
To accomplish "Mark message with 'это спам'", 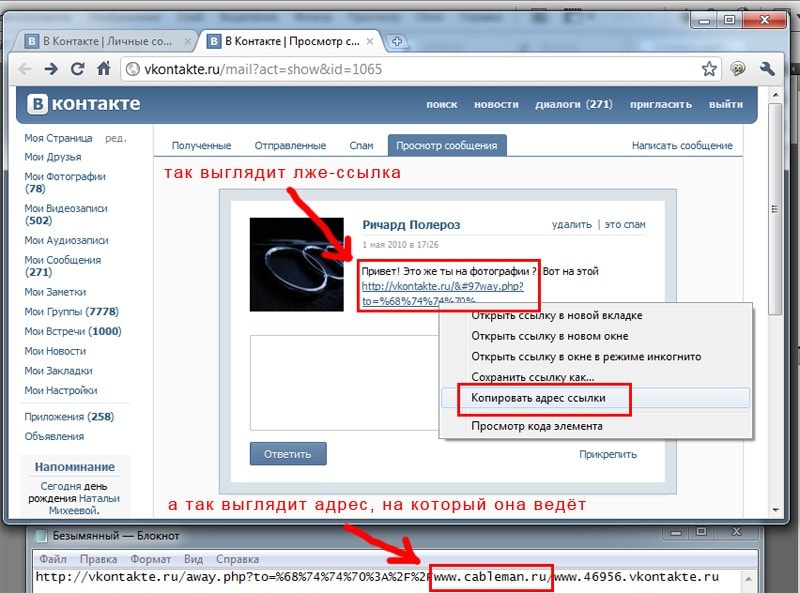I will tap(625, 225).
